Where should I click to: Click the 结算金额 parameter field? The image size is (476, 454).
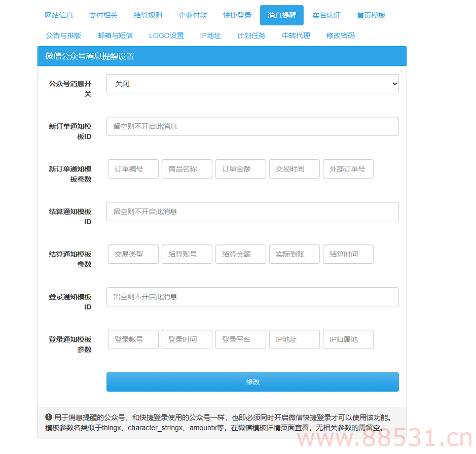[x=240, y=254]
